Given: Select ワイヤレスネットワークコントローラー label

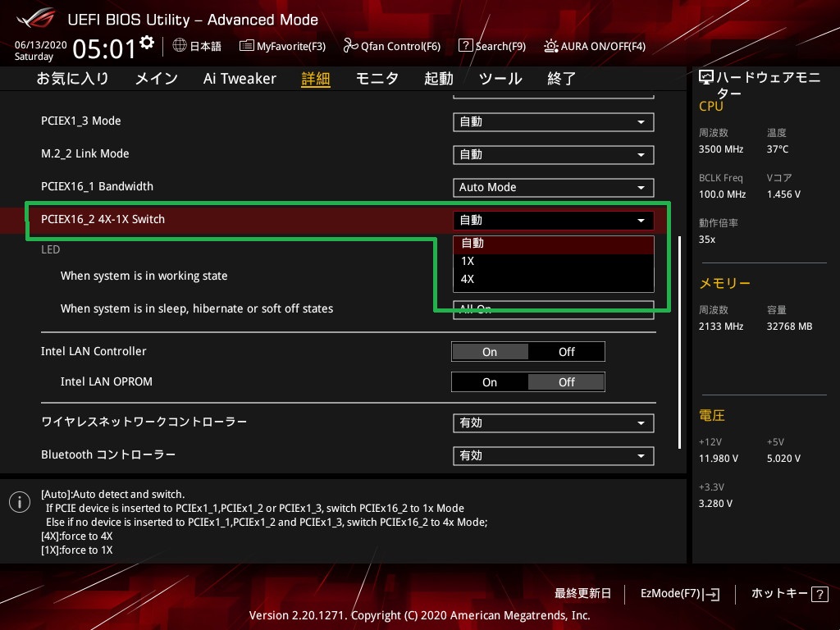Looking at the screenshot, I should [144, 422].
